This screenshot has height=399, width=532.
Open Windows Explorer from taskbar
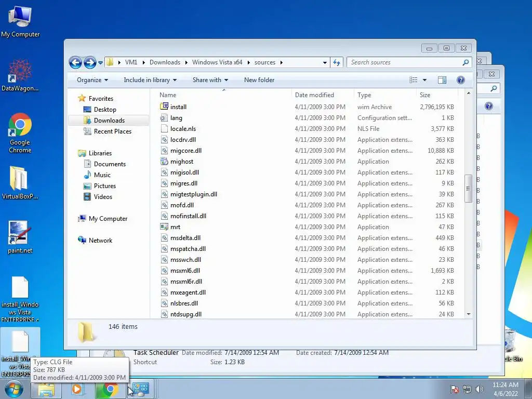[x=46, y=389]
